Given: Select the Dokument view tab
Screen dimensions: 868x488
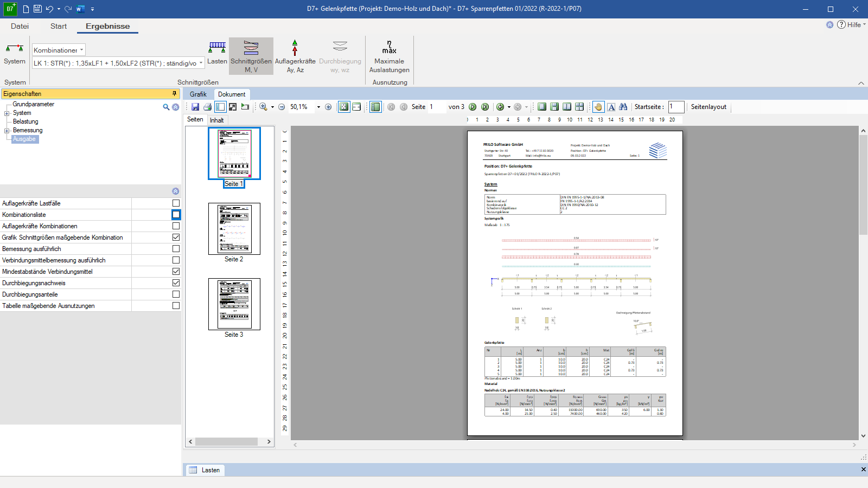Looking at the screenshot, I should 232,94.
